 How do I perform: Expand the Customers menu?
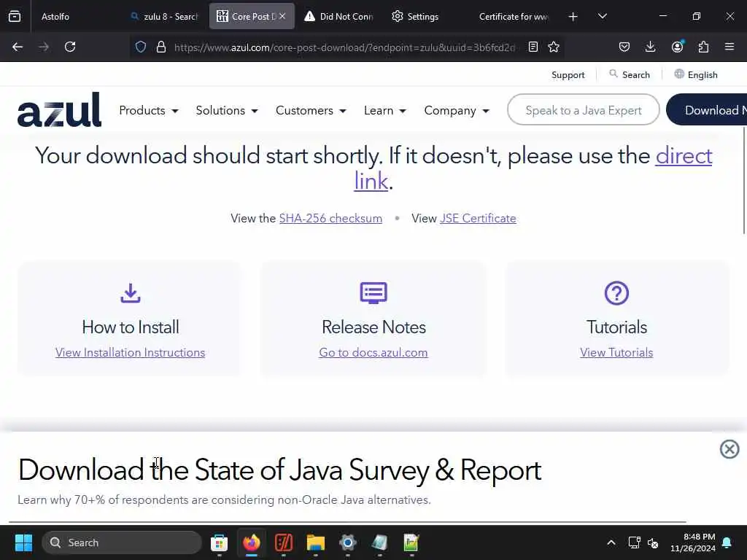(311, 111)
